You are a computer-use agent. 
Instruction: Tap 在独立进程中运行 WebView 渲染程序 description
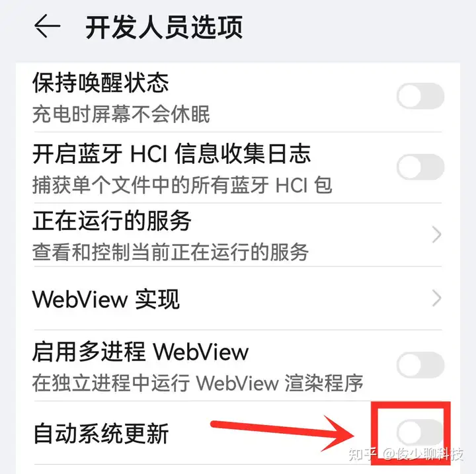(198, 383)
